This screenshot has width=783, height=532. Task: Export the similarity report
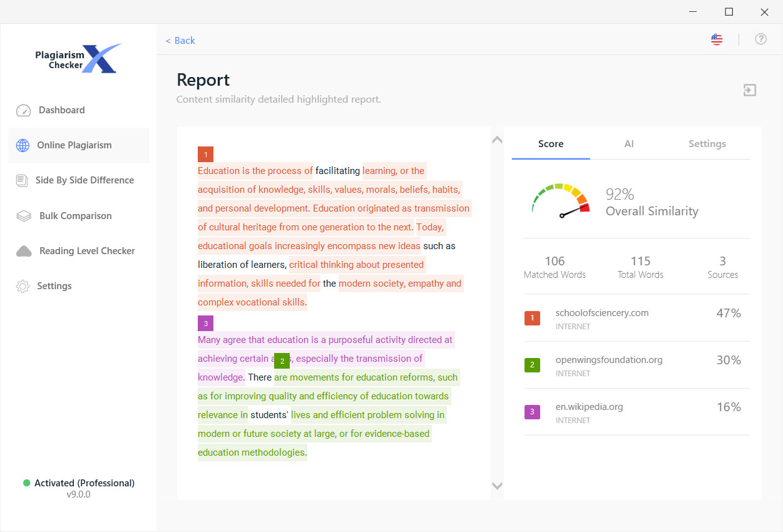(x=749, y=90)
